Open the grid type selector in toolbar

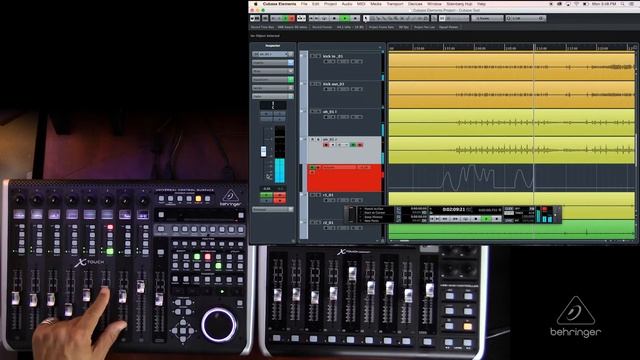click(x=487, y=18)
